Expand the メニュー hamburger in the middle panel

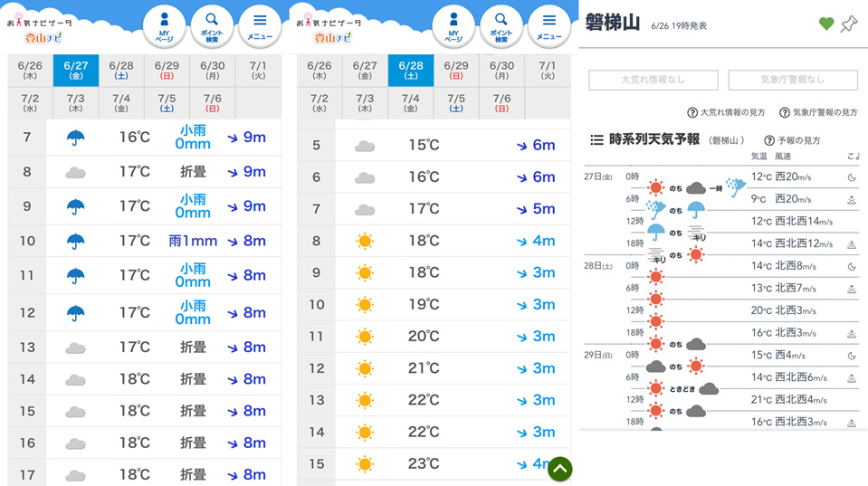pos(548,27)
